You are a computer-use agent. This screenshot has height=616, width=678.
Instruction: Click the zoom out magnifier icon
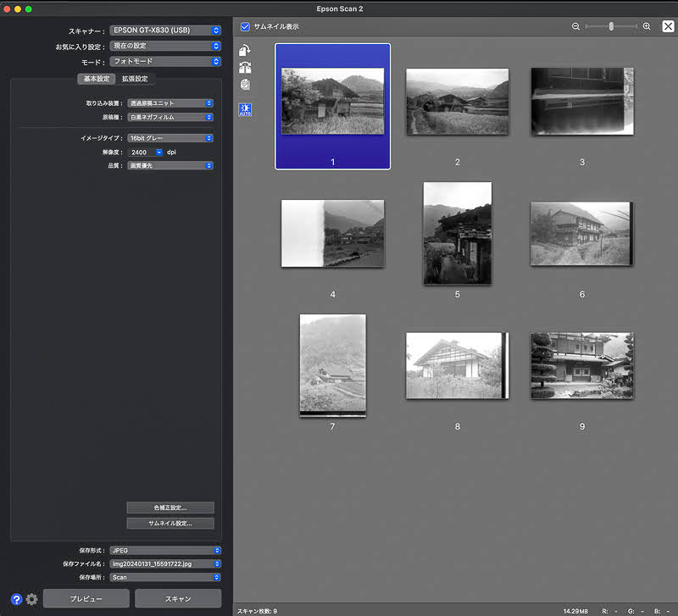click(x=575, y=26)
